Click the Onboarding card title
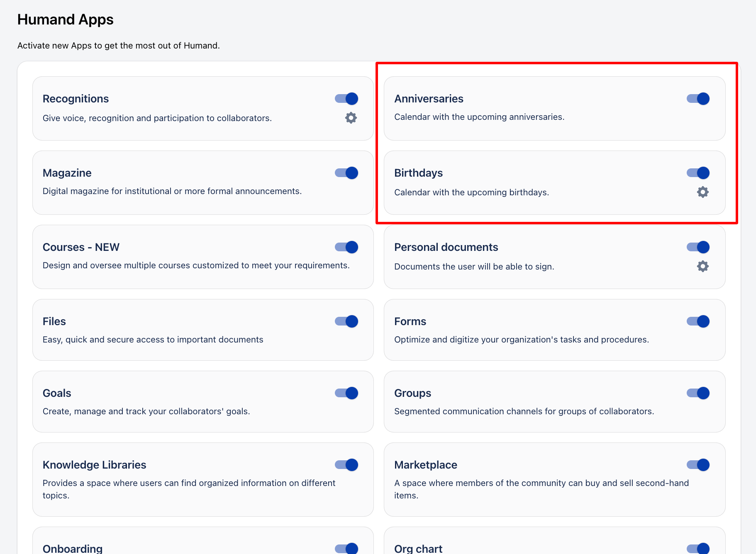This screenshot has width=756, height=554. click(72, 549)
